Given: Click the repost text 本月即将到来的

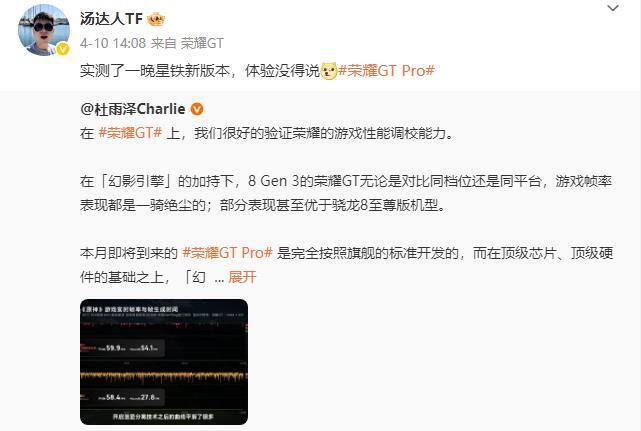Looking at the screenshot, I should (x=129, y=253).
